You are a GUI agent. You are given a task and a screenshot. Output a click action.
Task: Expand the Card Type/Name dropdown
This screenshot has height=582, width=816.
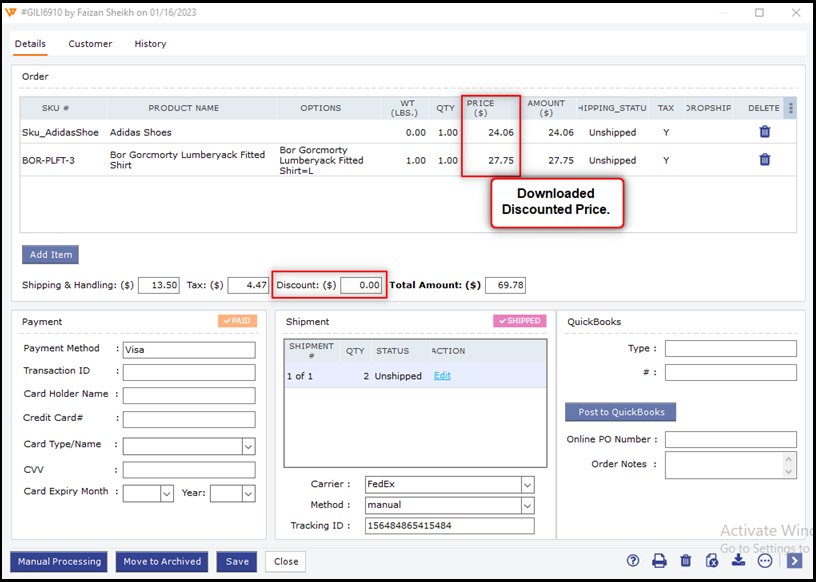(x=248, y=446)
